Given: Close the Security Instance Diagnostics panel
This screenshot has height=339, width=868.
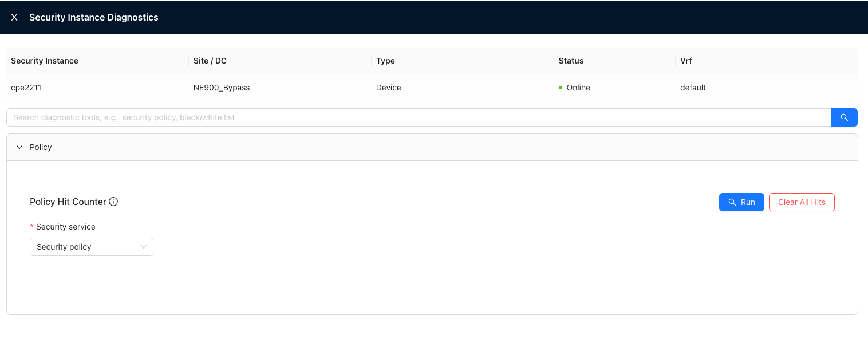Looking at the screenshot, I should 14,17.
